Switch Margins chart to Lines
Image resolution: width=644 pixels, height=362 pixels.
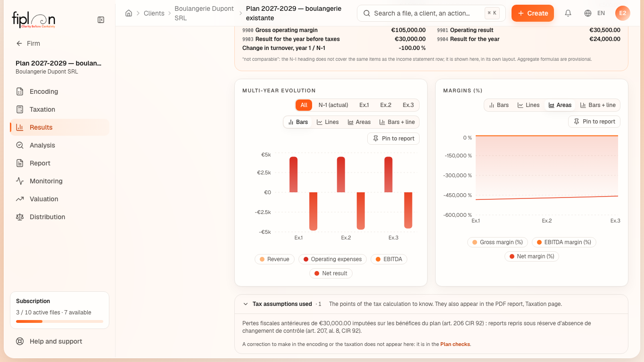(x=528, y=105)
